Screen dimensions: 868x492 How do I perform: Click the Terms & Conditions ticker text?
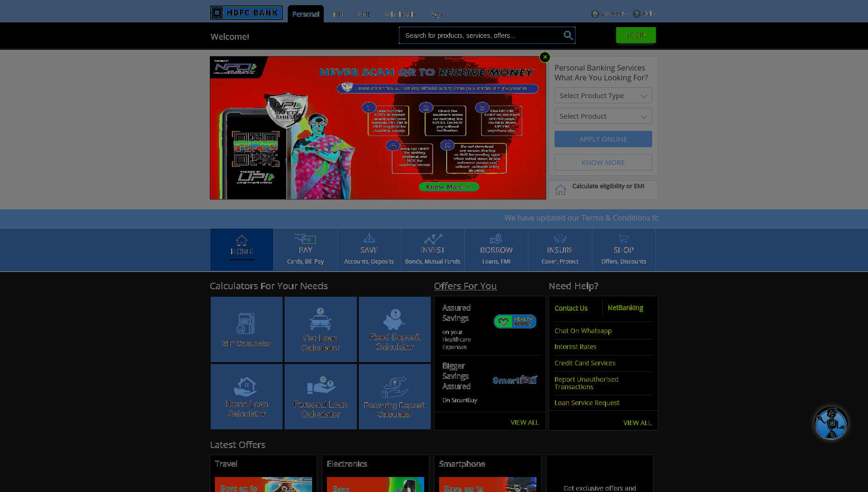pyautogui.click(x=581, y=218)
